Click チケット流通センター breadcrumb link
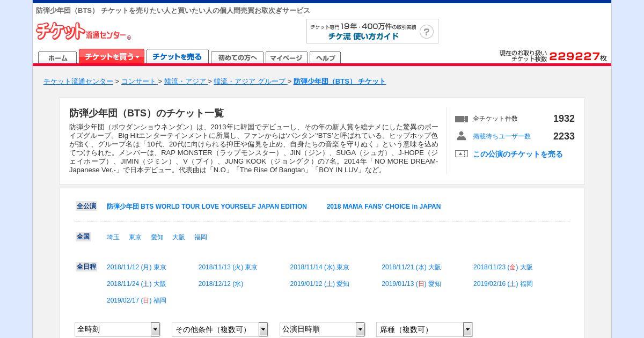This screenshot has height=338, width=644. tap(78, 82)
